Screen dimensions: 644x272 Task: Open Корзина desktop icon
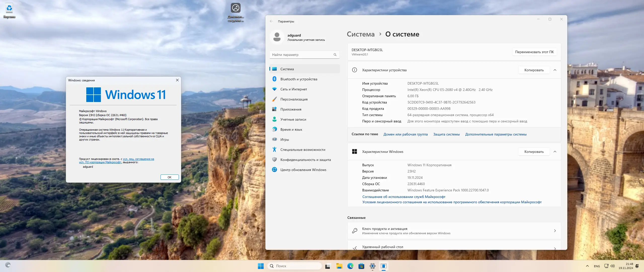(x=9, y=10)
